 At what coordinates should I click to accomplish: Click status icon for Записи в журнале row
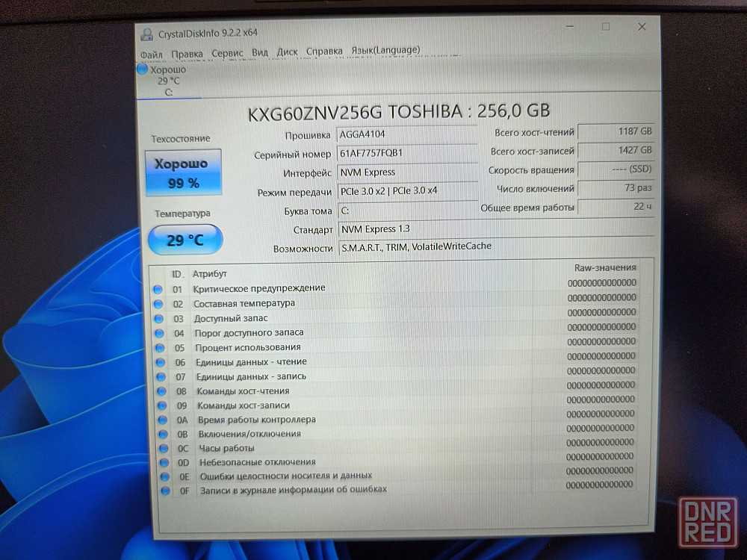165,491
